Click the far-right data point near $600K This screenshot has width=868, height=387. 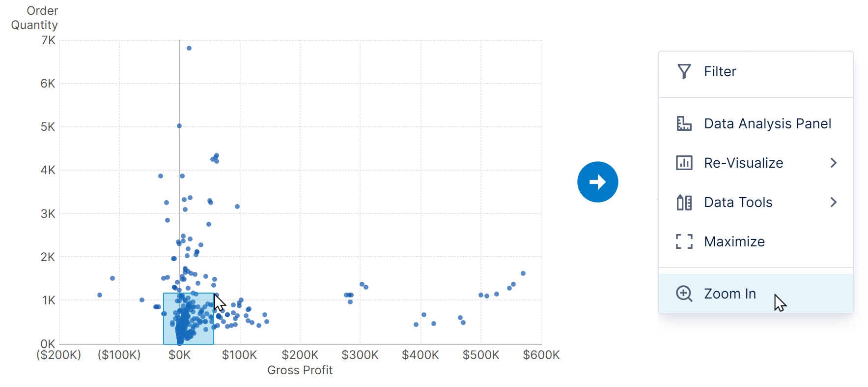[x=523, y=273]
